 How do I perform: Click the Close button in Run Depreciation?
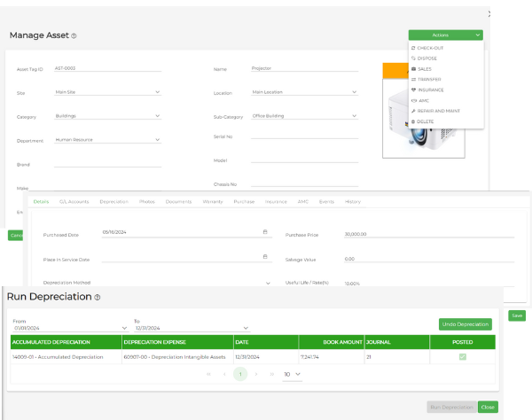(488, 407)
